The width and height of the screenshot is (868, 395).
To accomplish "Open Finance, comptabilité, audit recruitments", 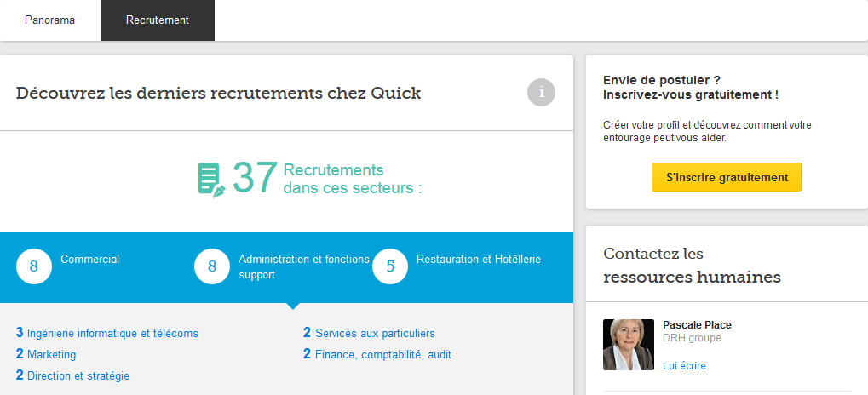I will click(x=383, y=354).
